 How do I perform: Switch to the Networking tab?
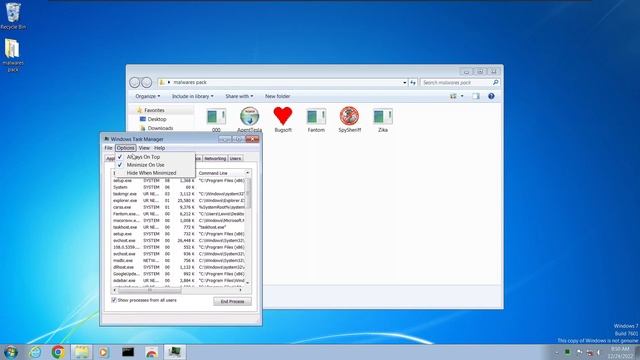tap(215, 158)
